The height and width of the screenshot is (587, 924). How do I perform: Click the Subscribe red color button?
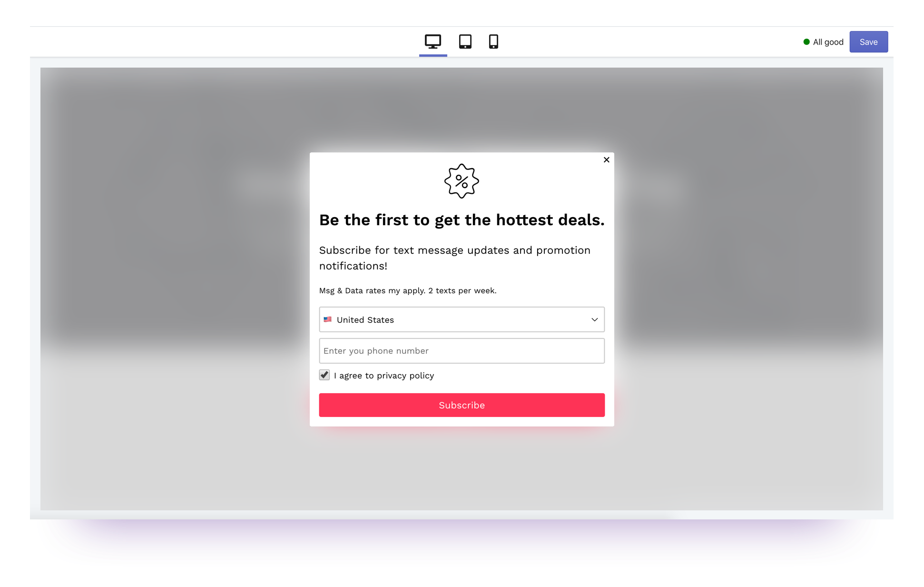[x=462, y=405]
